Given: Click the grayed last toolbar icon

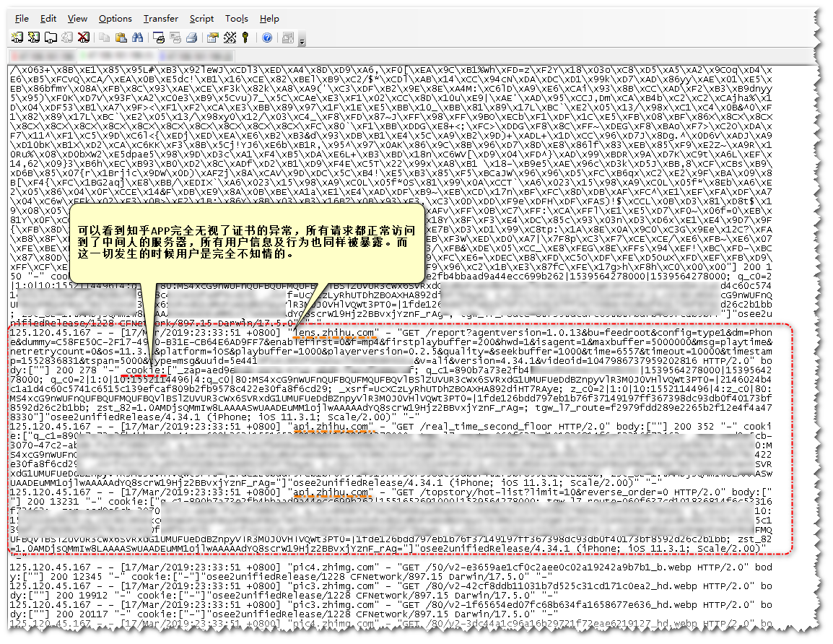Looking at the screenshot, I should click(288, 38).
